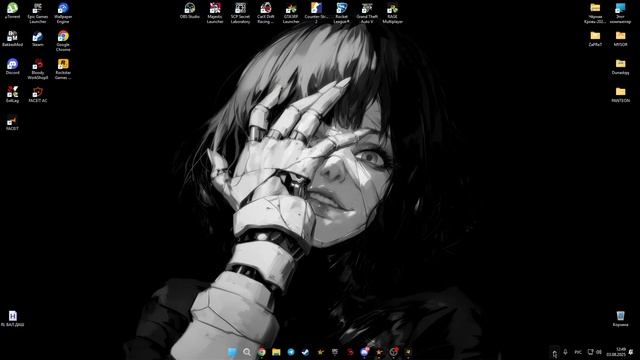Select the RAGE Multiplayer desktop icon
Viewport: 640px width, 360px height.
392,13
